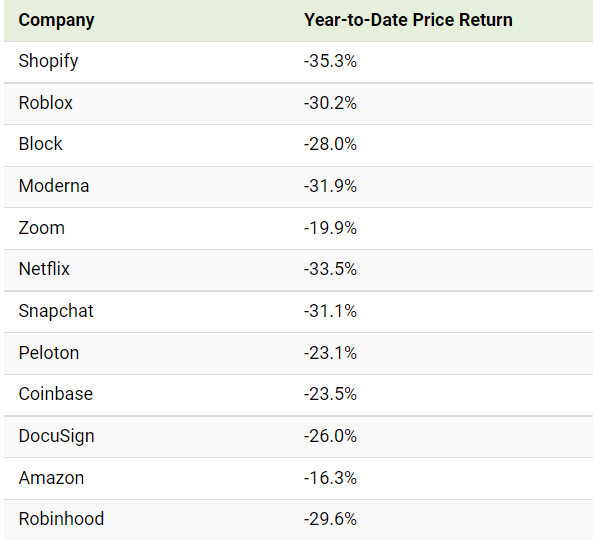Click Robinhood's -29.6% return value
Image resolution: width=593 pixels, height=547 pixels.
click(x=330, y=519)
